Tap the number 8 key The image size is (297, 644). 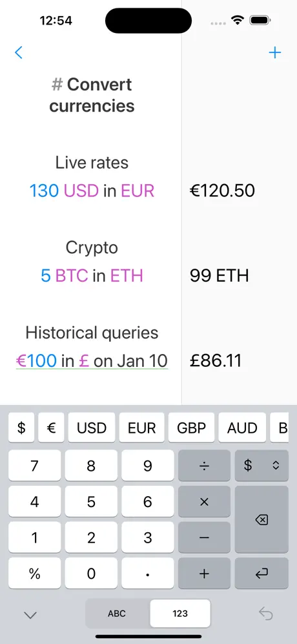(91, 466)
